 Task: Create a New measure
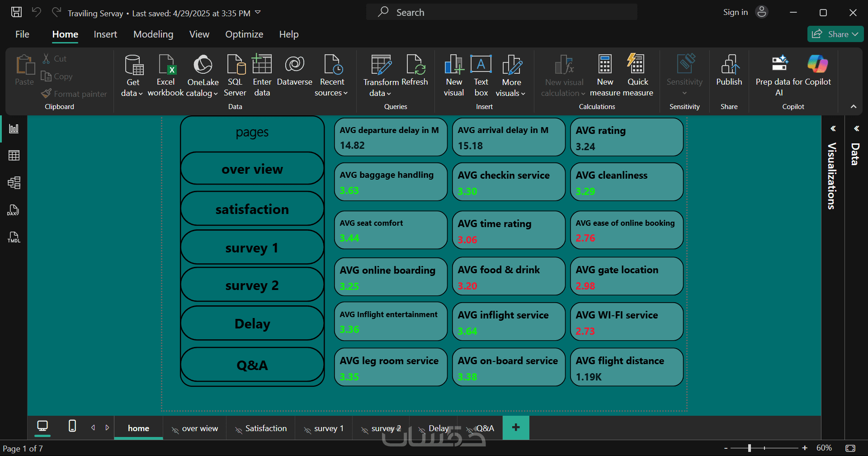pos(605,75)
